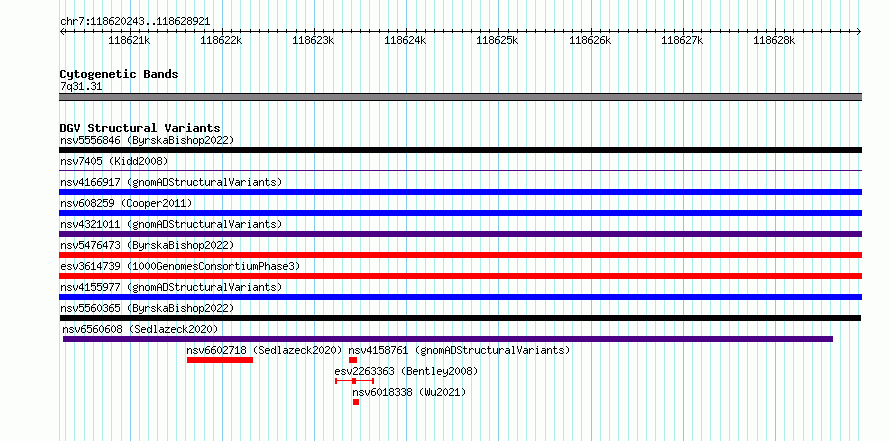Viewport: 890px width, 441px height.
Task: Click the blue bar of nsv4155977
Action: (460, 297)
